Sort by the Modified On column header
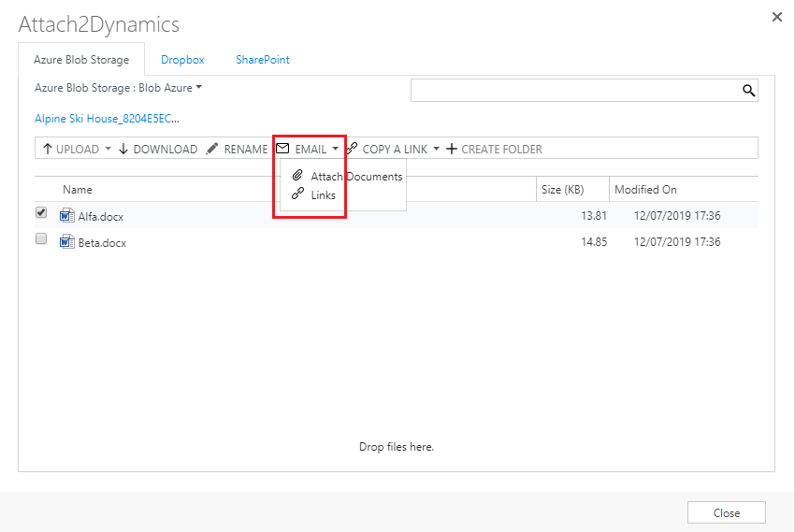 (x=645, y=190)
